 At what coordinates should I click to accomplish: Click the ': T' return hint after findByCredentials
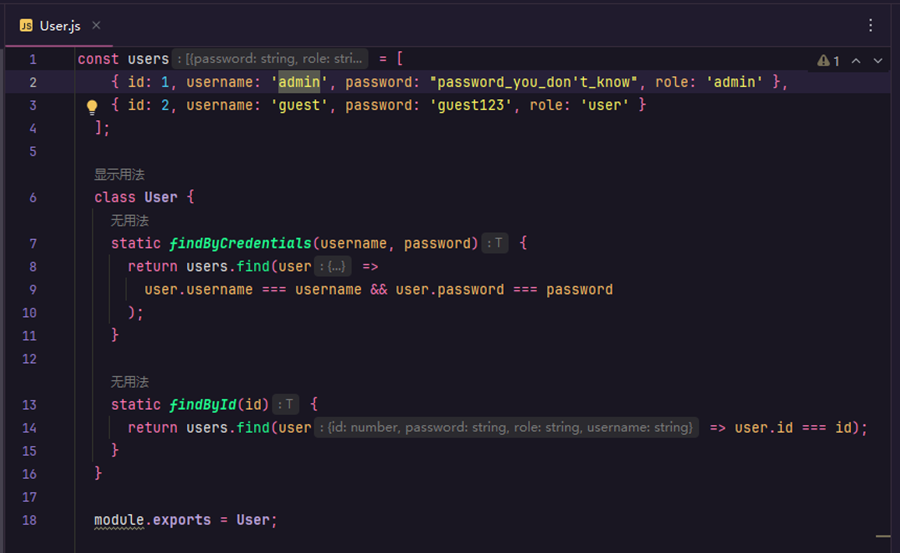point(495,244)
